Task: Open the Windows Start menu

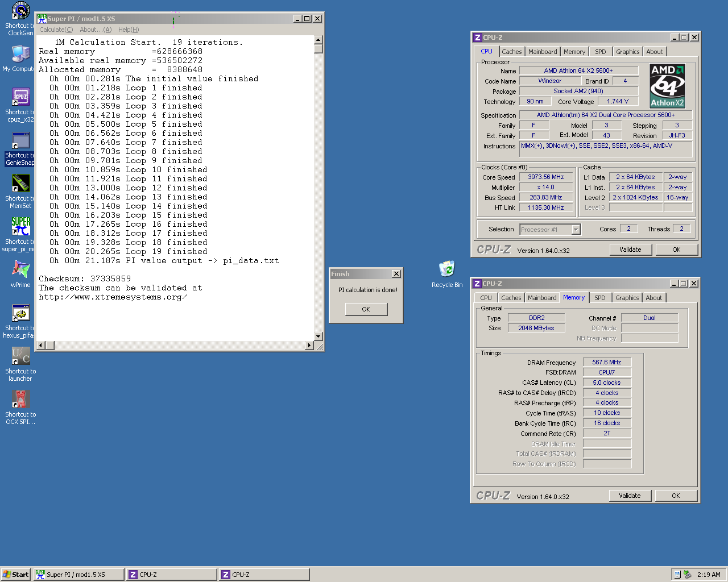Action: pos(15,575)
